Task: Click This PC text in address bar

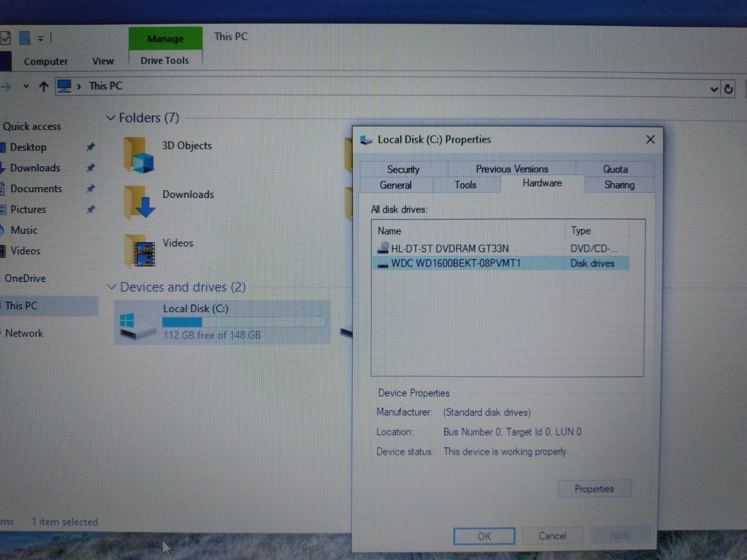Action: pos(106,86)
